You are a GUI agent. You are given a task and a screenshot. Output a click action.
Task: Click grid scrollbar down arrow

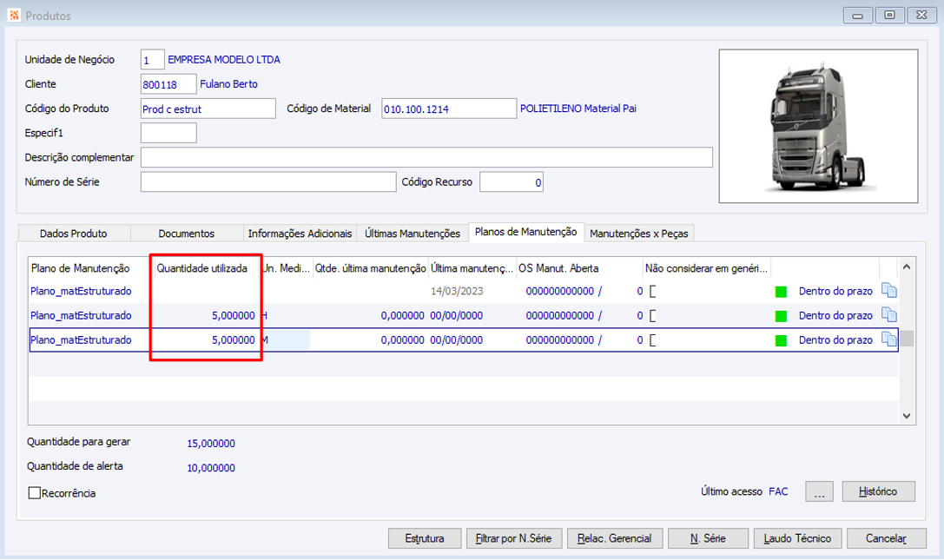tap(907, 416)
